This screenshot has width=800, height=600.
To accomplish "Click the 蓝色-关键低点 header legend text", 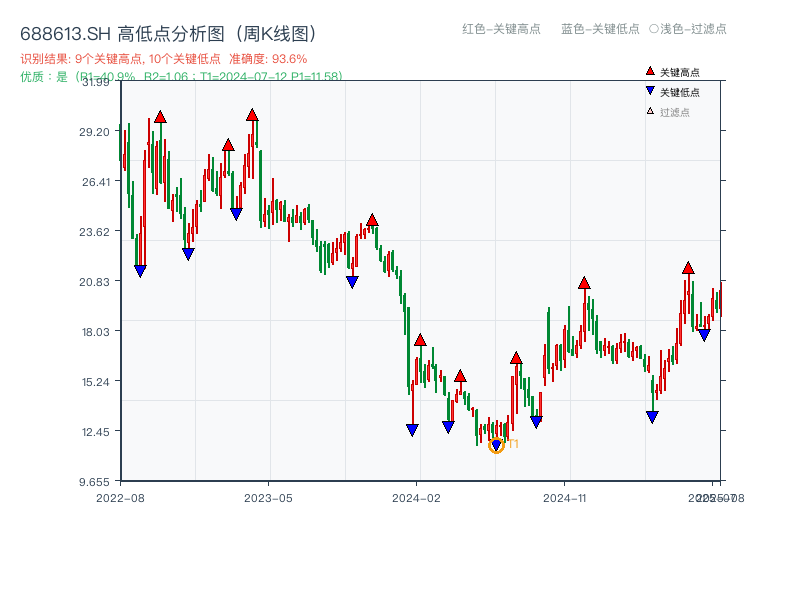I will click(x=600, y=29).
